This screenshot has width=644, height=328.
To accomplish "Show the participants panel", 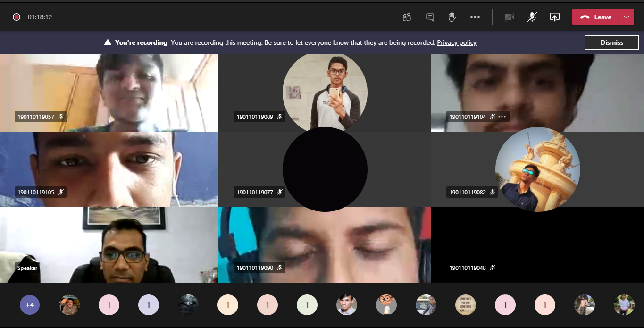I will click(407, 17).
